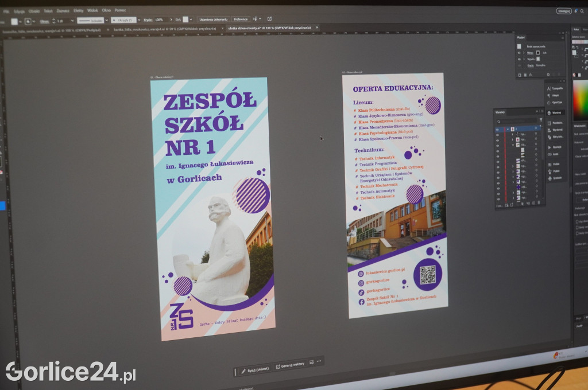Expand Obrys row in Wygląd panel

pyautogui.click(x=524, y=53)
